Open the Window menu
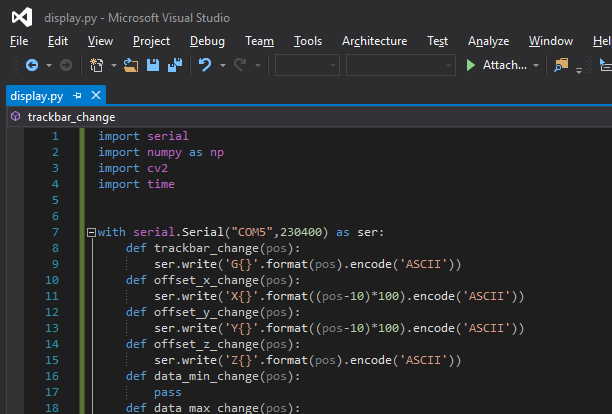 click(551, 41)
